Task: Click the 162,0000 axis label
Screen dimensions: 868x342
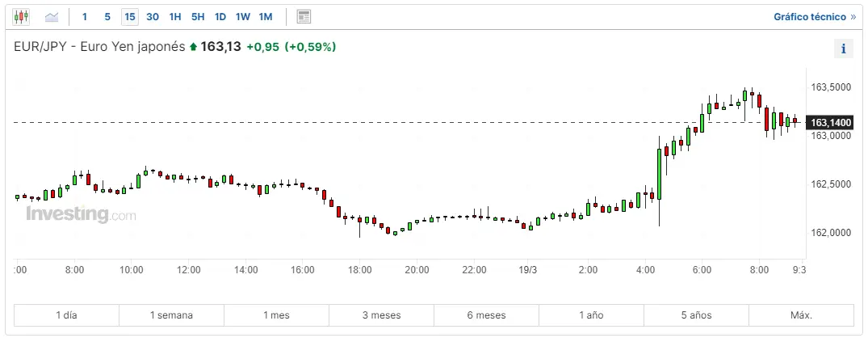Action: pyautogui.click(x=832, y=232)
